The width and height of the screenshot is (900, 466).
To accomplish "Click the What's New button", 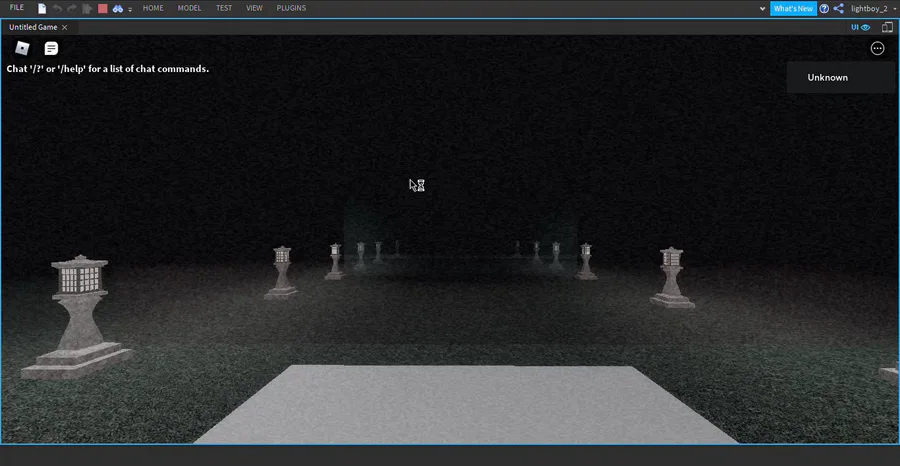I will click(793, 9).
